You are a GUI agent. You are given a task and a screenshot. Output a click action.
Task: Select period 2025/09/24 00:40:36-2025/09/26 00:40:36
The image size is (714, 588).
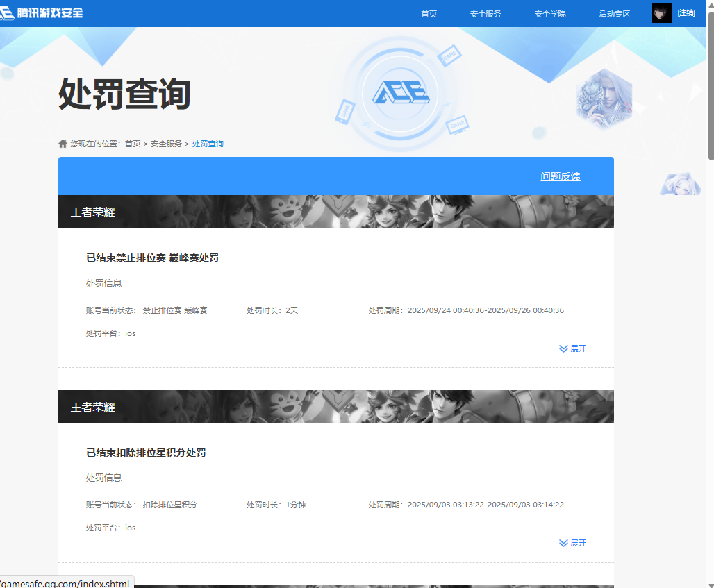click(x=485, y=310)
